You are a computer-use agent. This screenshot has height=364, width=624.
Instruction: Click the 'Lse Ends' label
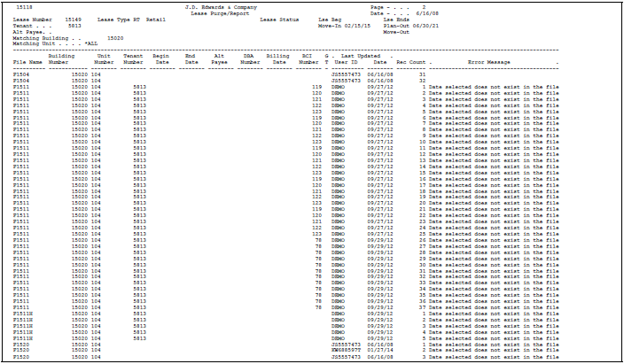(x=396, y=19)
